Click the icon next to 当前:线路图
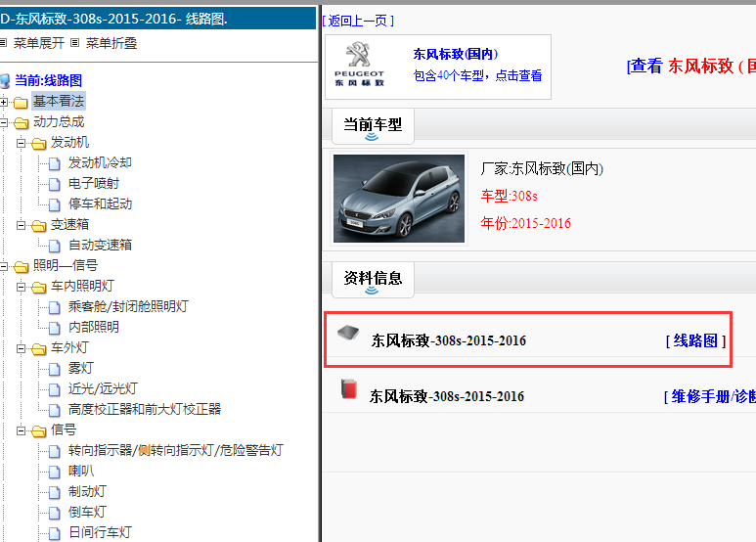 pos(5,81)
